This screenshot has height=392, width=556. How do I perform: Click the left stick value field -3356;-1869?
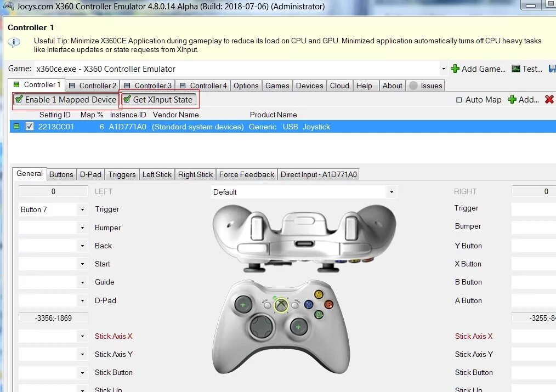pyautogui.click(x=53, y=318)
